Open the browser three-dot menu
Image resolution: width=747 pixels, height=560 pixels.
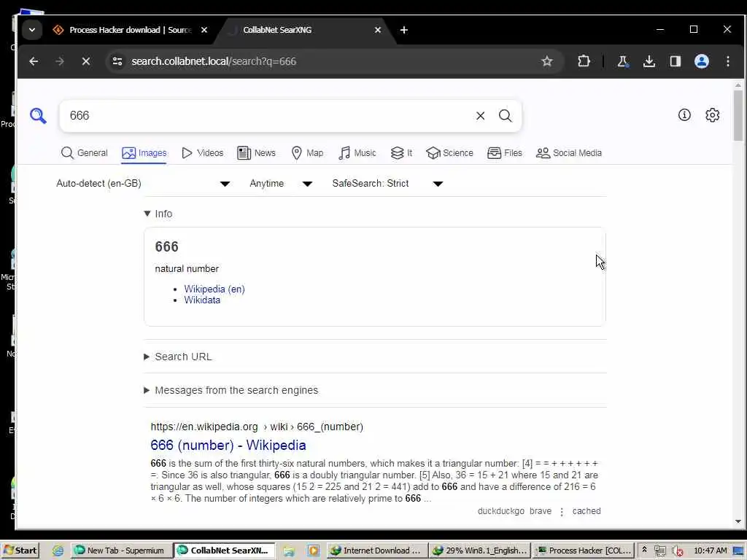[x=727, y=61]
